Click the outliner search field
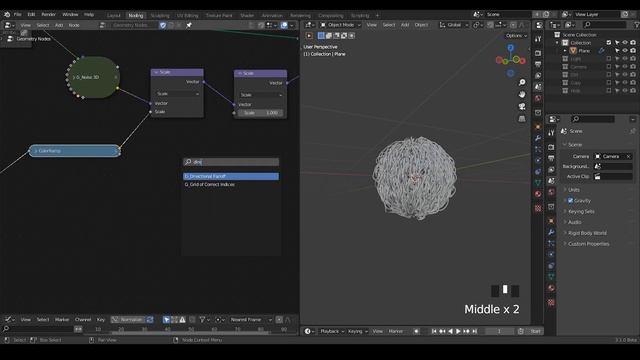 (604, 25)
